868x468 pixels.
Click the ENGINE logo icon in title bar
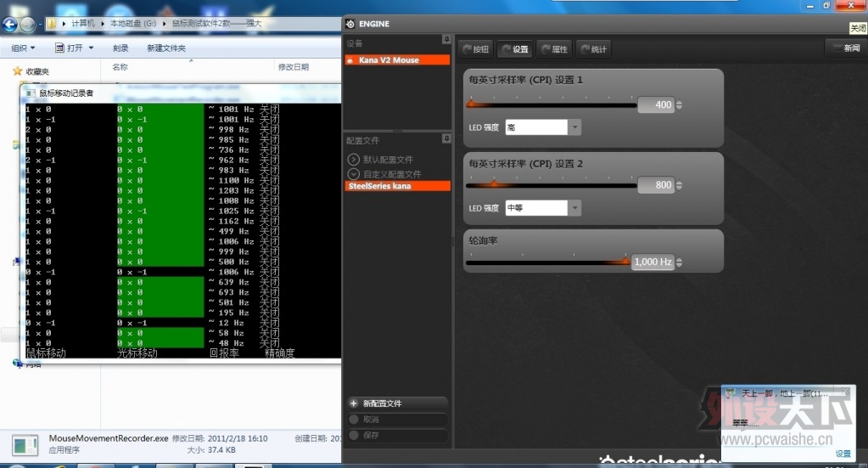point(350,24)
